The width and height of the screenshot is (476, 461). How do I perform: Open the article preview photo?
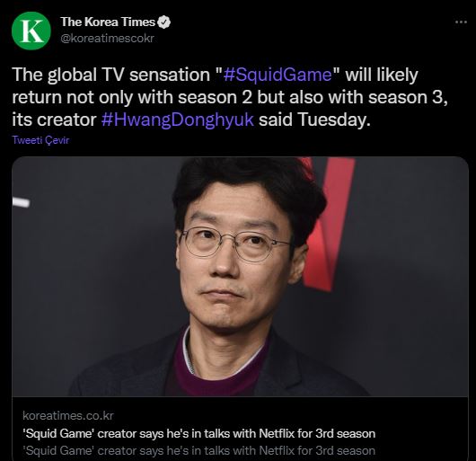pyautogui.click(x=240, y=277)
